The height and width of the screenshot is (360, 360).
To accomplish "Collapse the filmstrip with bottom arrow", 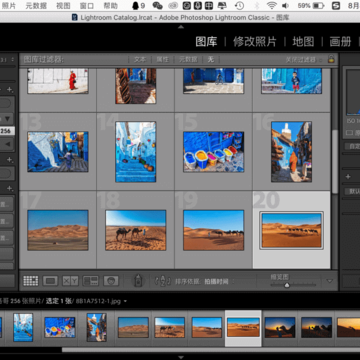I will (181, 357).
